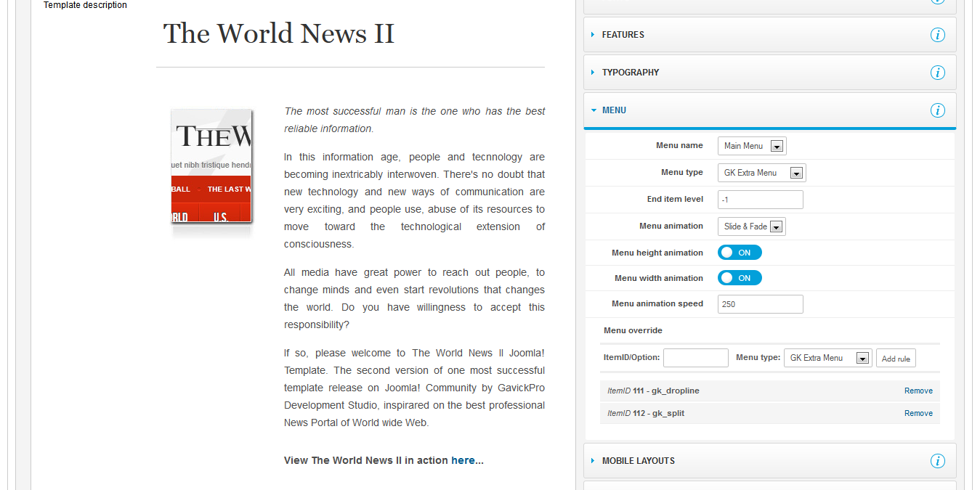Click the Menu height animation label
Screen dimensions: 980x490
(657, 253)
